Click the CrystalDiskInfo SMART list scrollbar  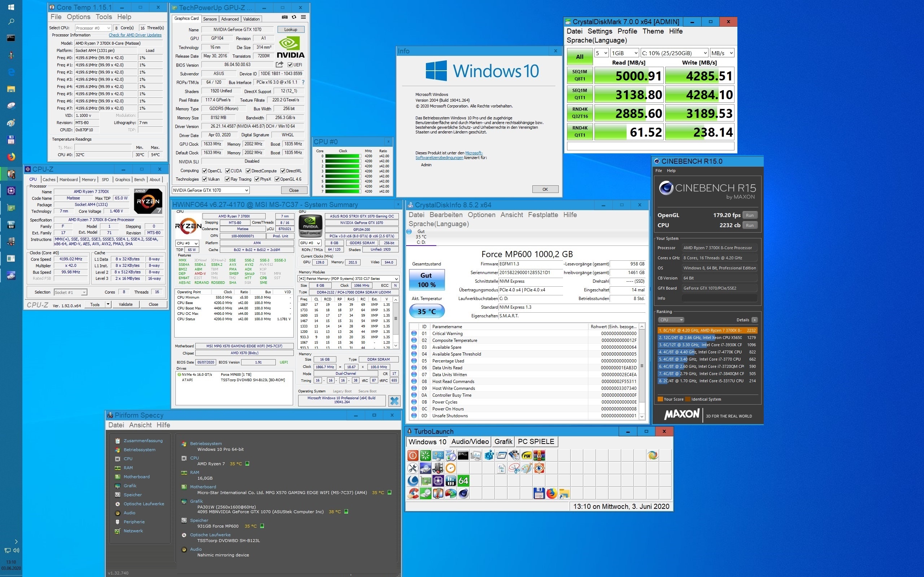pyautogui.click(x=642, y=366)
